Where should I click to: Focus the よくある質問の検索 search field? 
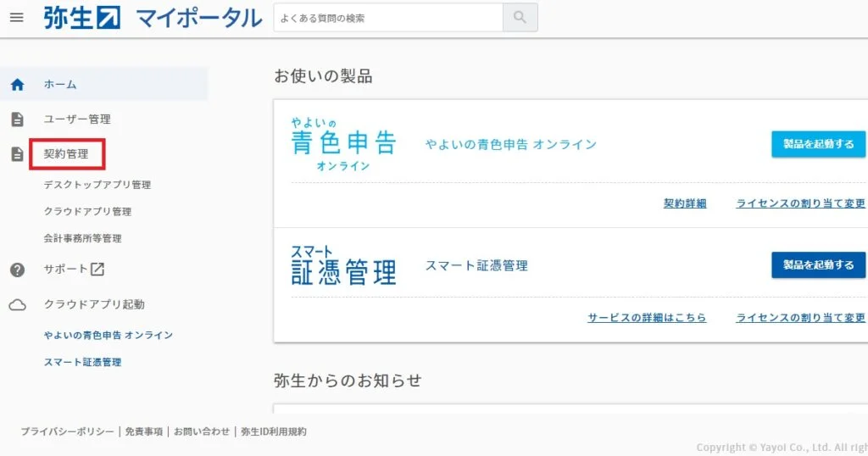(x=388, y=17)
